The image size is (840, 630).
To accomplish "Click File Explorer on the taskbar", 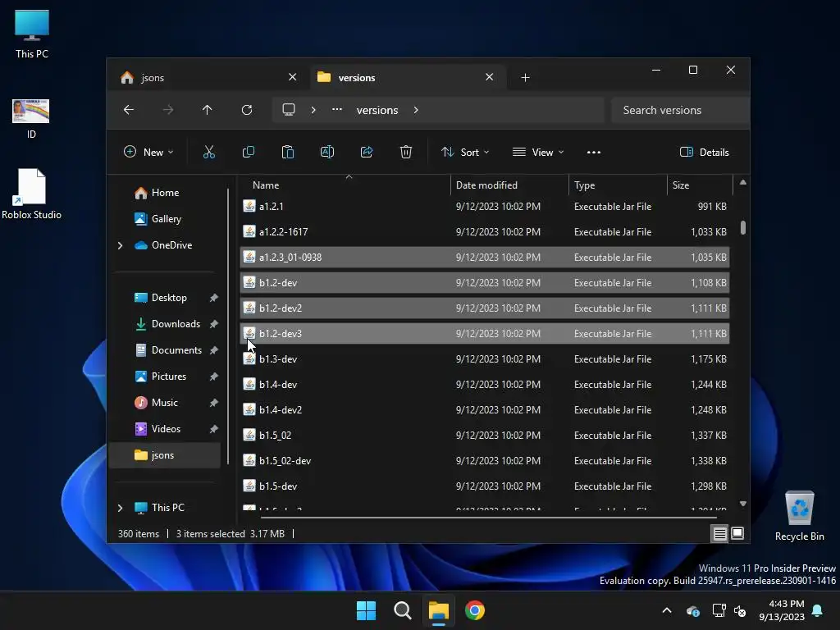I will (438, 610).
